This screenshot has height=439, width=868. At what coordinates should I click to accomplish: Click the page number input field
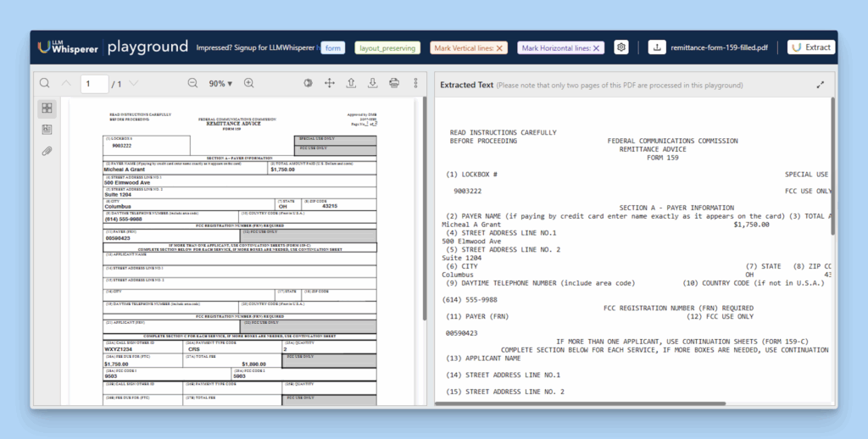(x=95, y=84)
